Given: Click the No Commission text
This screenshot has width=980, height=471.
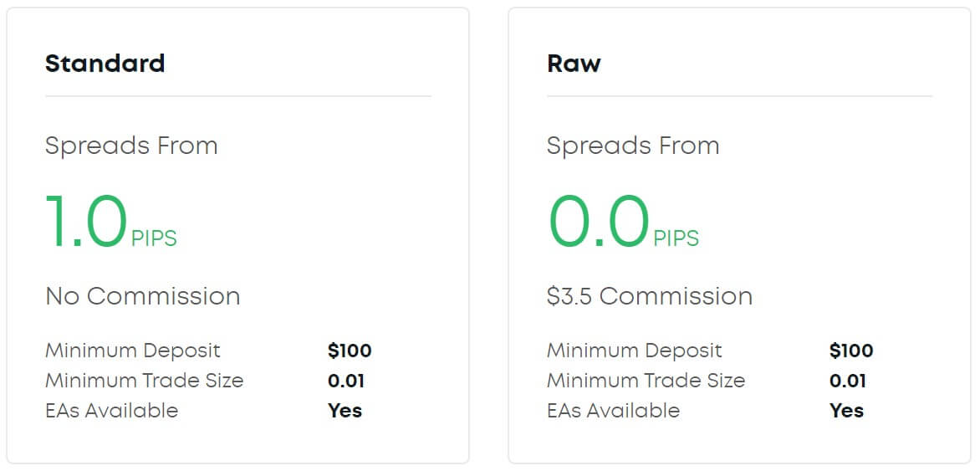Looking at the screenshot, I should pyautogui.click(x=143, y=296).
